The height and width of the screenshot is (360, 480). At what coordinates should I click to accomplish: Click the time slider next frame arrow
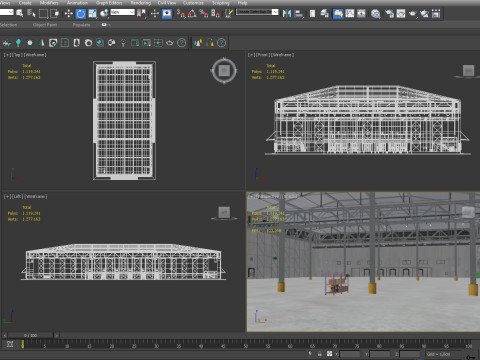[x=57, y=335]
